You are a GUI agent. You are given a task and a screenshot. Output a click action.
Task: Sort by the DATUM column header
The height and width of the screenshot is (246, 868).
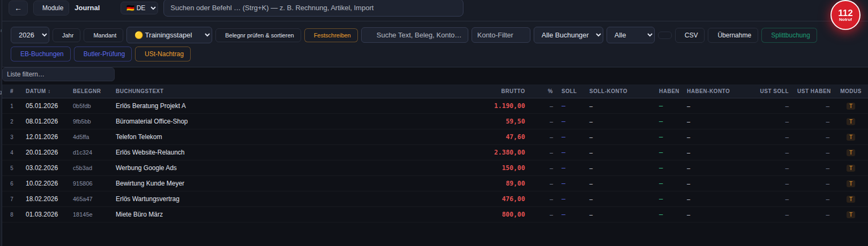(38, 91)
